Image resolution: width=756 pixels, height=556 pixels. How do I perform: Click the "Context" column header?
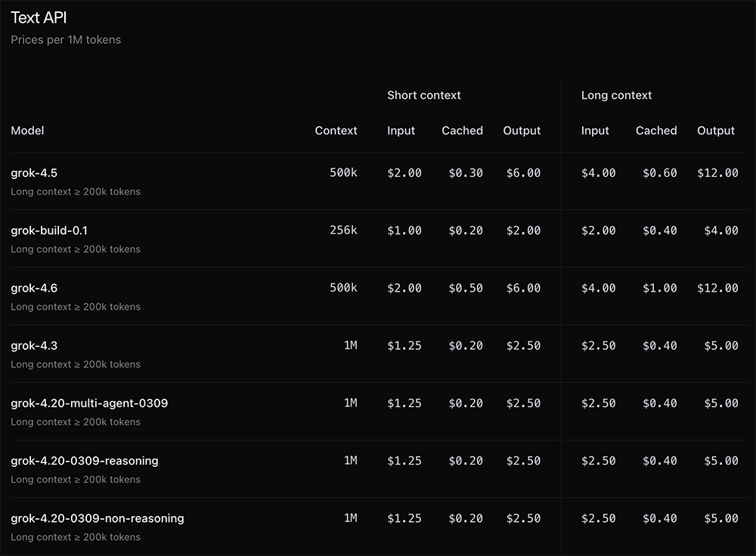[x=336, y=131]
